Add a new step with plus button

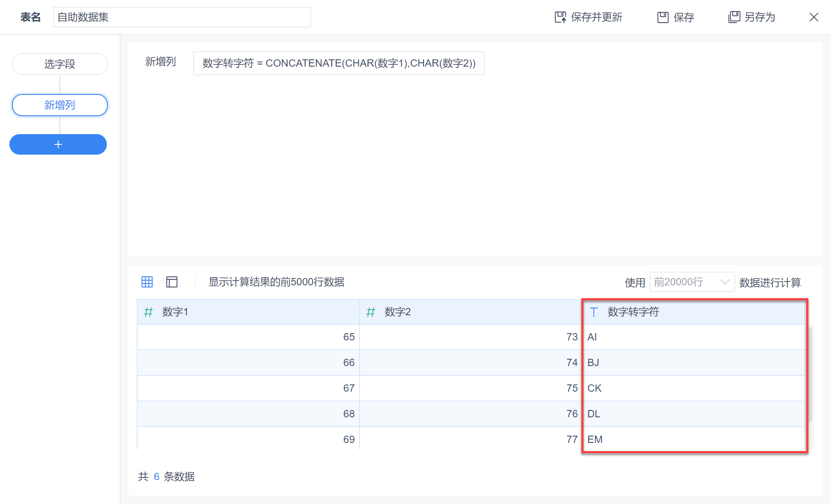58,144
